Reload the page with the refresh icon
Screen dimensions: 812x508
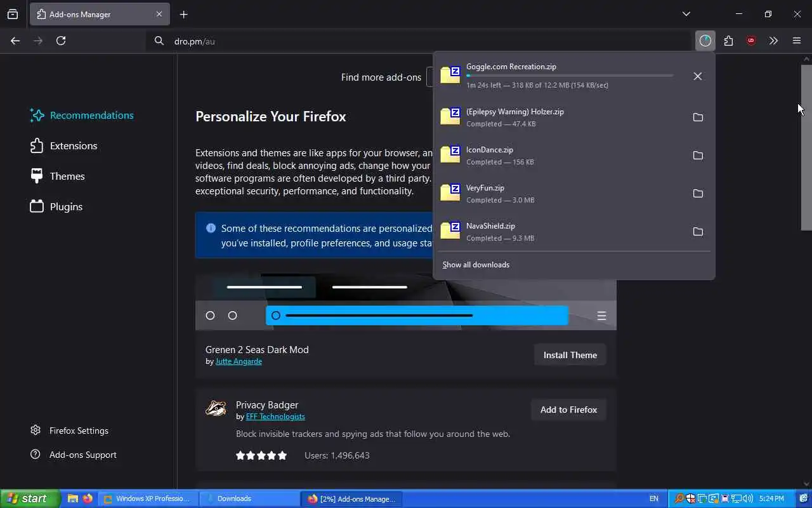point(61,41)
